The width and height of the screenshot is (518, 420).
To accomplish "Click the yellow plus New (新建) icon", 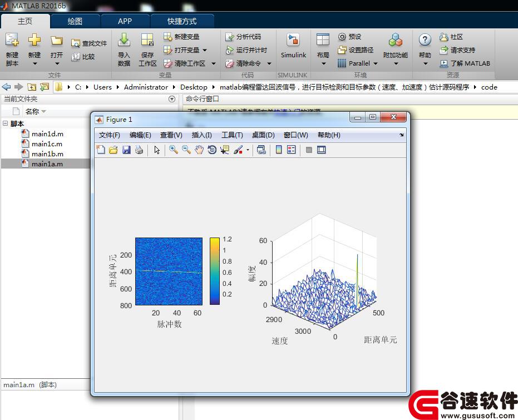I will tap(34, 40).
